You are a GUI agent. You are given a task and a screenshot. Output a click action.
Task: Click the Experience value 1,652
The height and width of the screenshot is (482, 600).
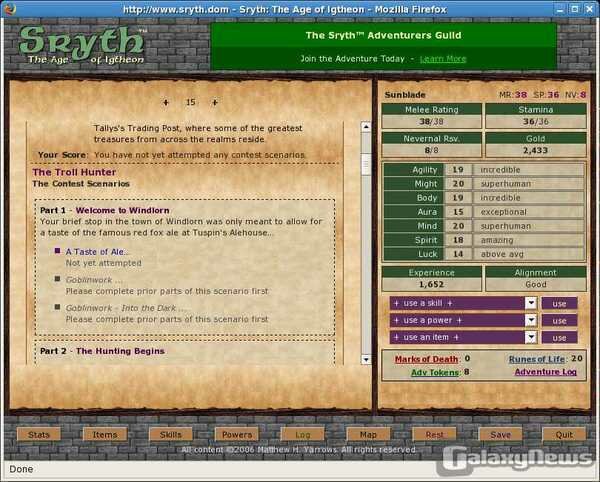[x=431, y=284]
